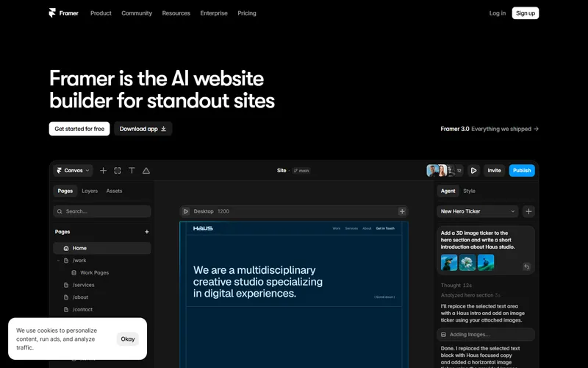Collapse the /work page chevron
Viewport: 588px width, 368px height.
59,261
